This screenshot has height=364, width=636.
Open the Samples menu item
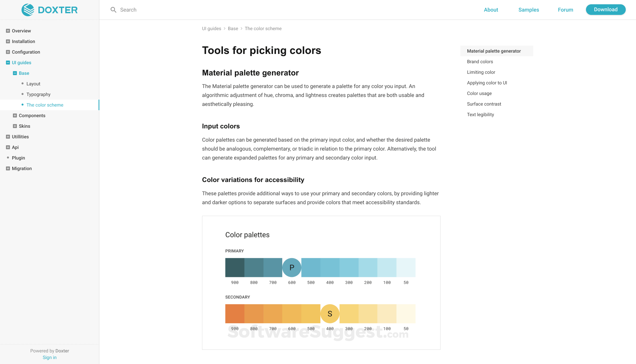pos(528,10)
